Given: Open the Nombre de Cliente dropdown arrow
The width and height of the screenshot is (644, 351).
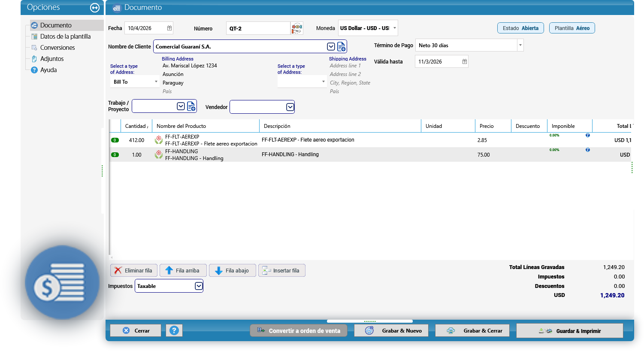Looking at the screenshot, I should [331, 47].
